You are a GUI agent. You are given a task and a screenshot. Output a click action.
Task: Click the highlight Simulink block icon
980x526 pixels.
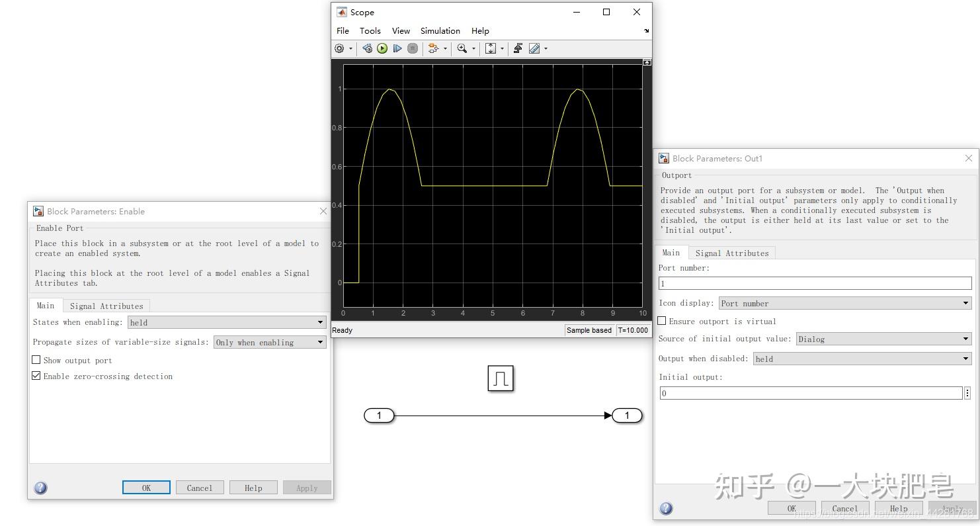(x=434, y=48)
